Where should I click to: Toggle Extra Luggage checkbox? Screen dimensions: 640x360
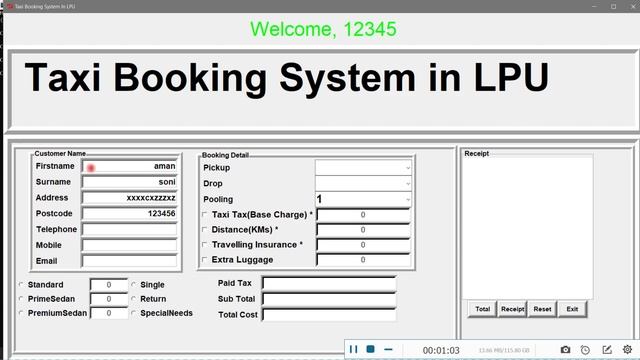coord(204,260)
